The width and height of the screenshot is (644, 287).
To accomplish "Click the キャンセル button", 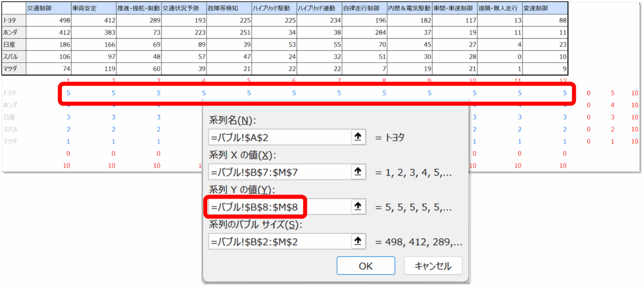I will (x=433, y=266).
